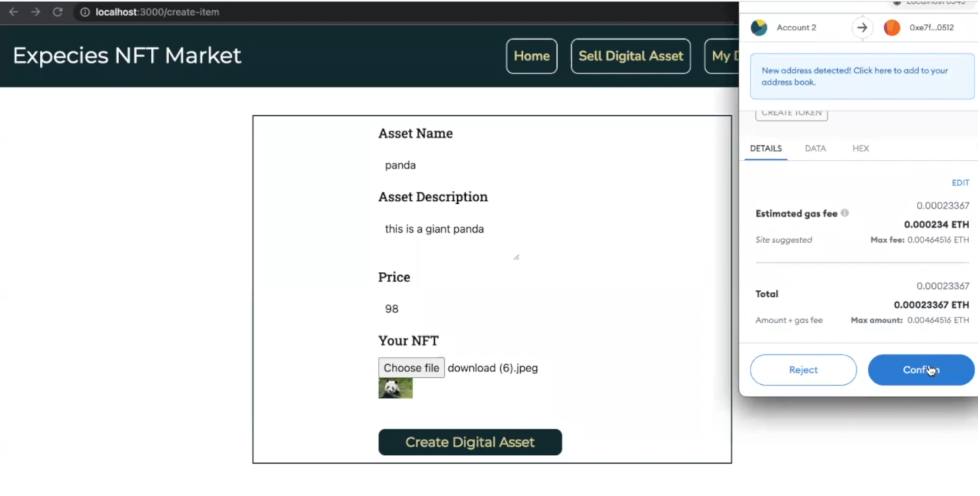Reload the page with refresh icon
This screenshot has width=980, height=496.
tap(57, 12)
